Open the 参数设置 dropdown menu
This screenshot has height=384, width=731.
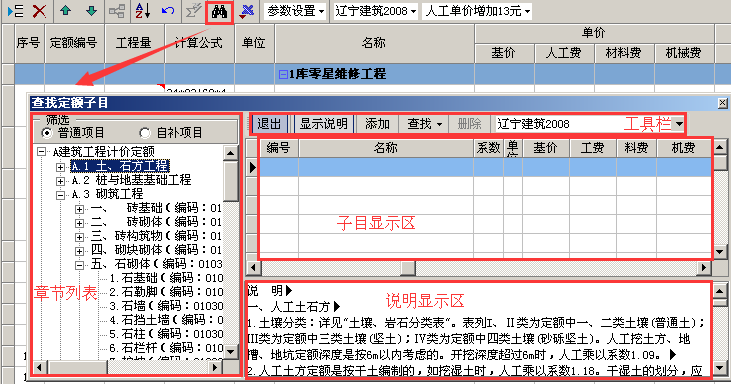296,11
